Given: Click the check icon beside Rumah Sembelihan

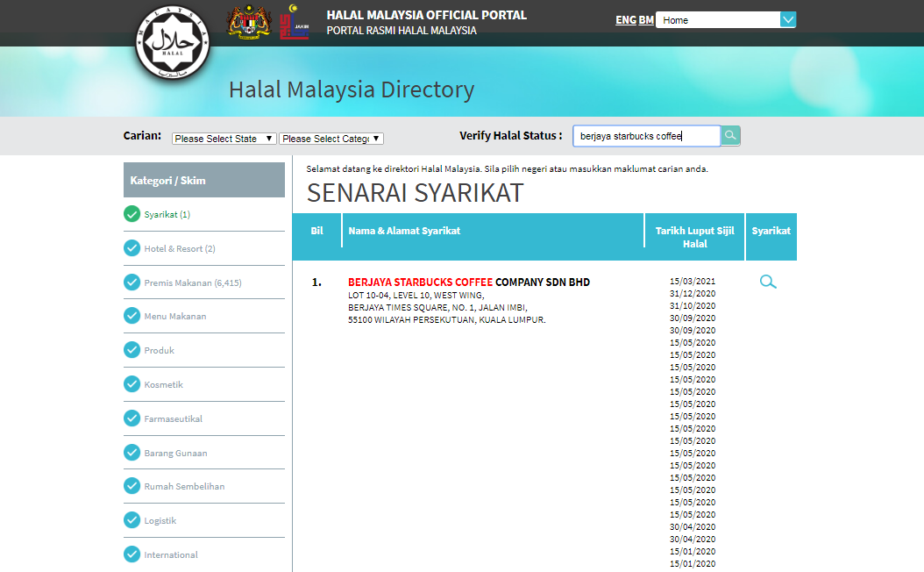Looking at the screenshot, I should (132, 487).
